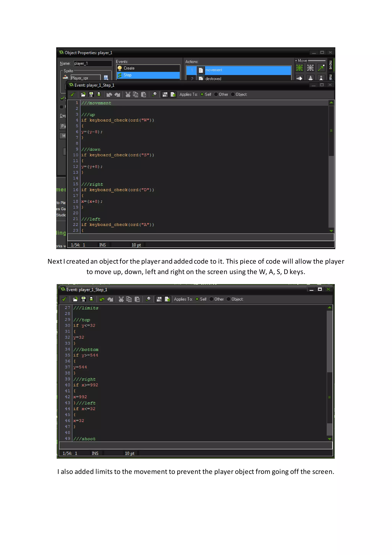
Task: Click the 'if y>=544' code line
Action: click(x=86, y=355)
